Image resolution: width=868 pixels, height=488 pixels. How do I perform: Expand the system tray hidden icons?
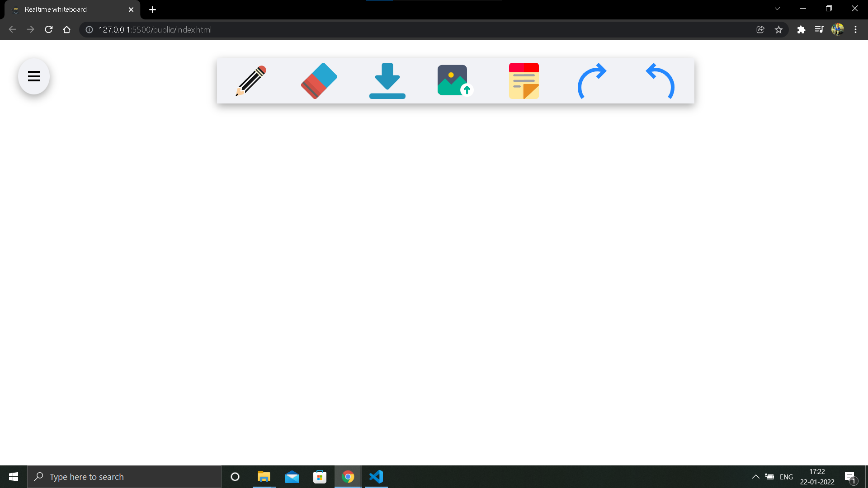(755, 477)
